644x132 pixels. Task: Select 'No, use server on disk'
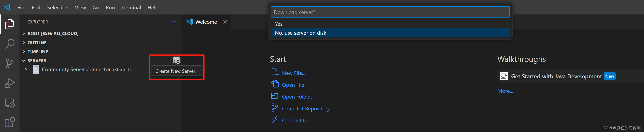[x=301, y=33]
